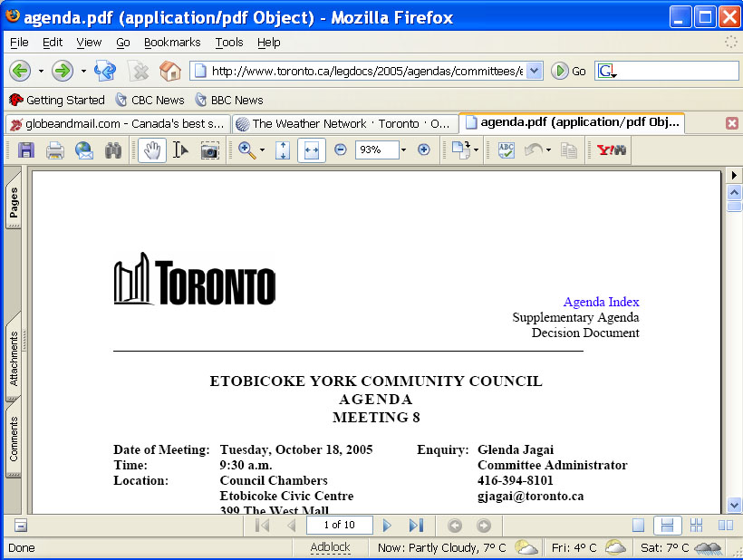This screenshot has width=743, height=560.
Task: Close the current tab with red X
Action: [x=731, y=123]
